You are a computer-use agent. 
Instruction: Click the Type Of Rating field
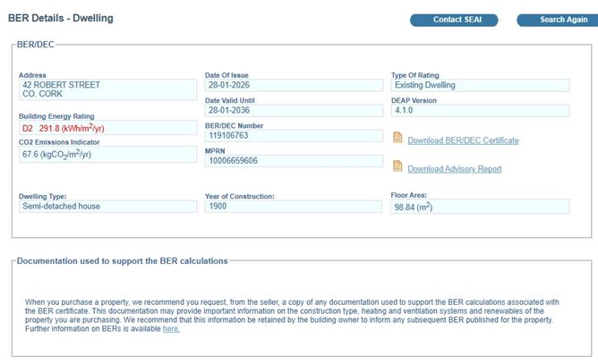[x=479, y=85]
